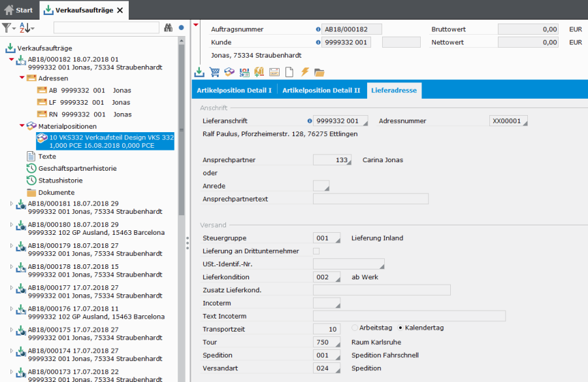Click the lightning bolt action icon
Image resolution: width=588 pixels, height=382 pixels.
click(x=304, y=72)
